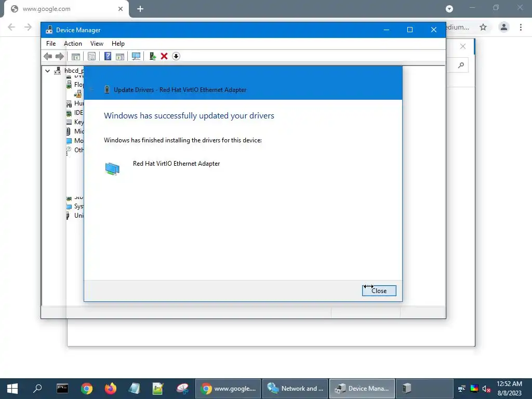Open the Help menu in Device Manager
The width and height of the screenshot is (532, 399).
[118, 44]
